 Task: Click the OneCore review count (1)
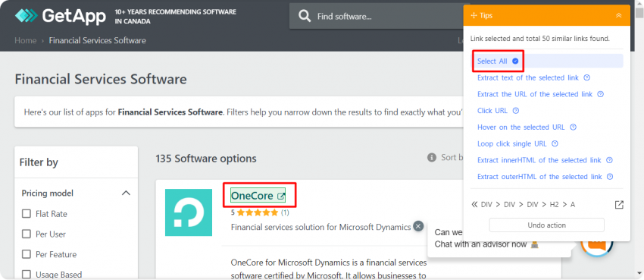285,212
